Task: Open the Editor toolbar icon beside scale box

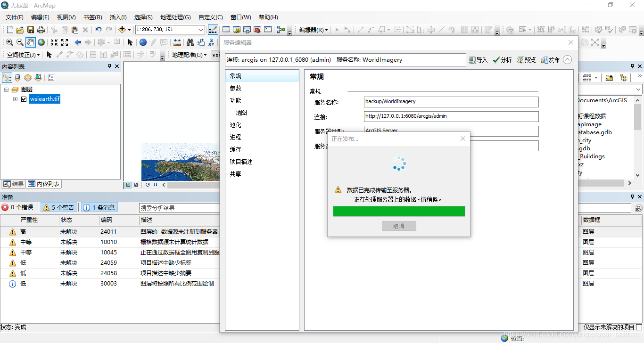Action: coord(213,30)
